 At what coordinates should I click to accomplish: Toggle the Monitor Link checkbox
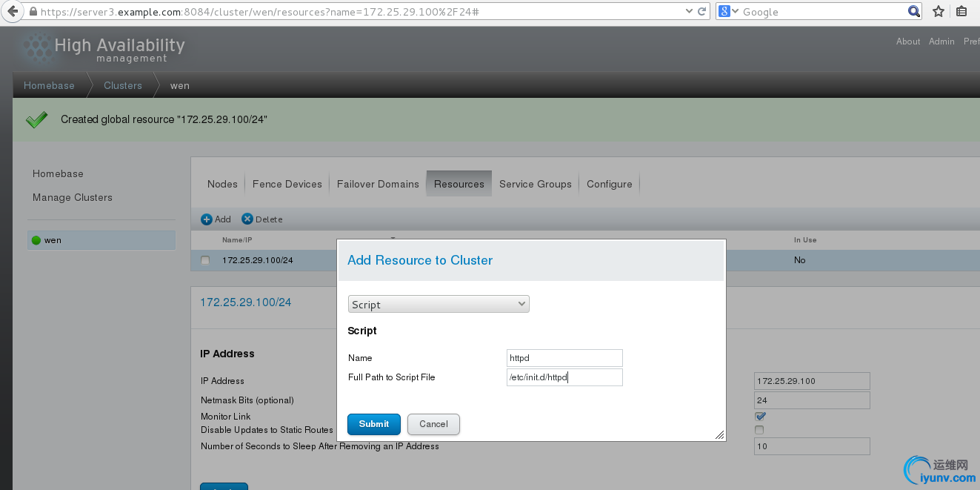coord(759,417)
